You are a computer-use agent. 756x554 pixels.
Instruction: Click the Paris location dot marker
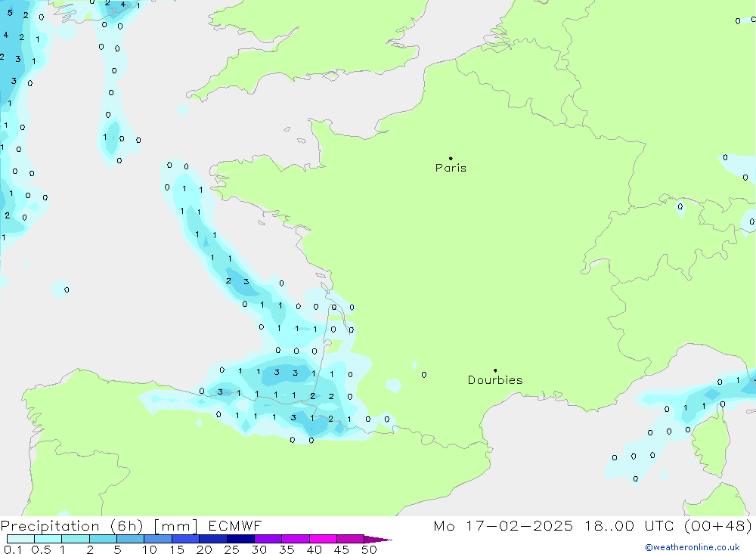tap(451, 158)
